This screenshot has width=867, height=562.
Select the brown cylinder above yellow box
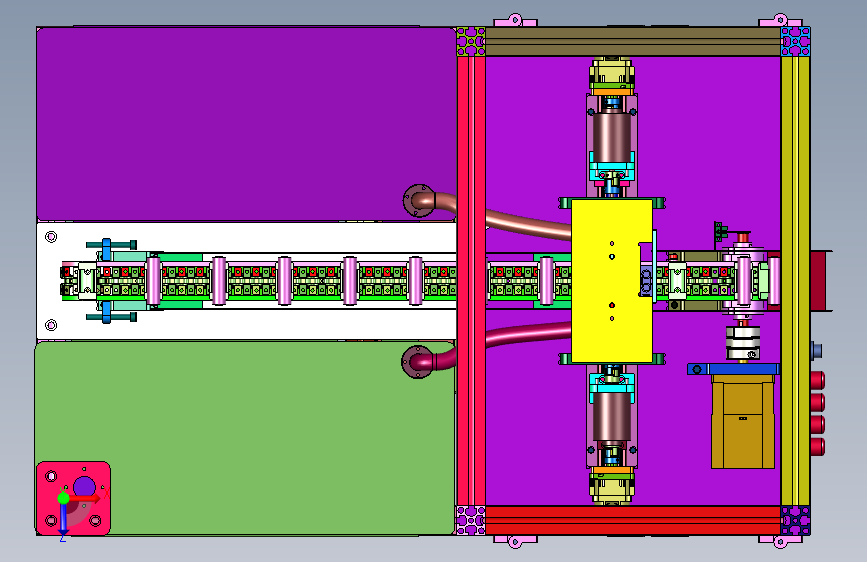(612, 137)
